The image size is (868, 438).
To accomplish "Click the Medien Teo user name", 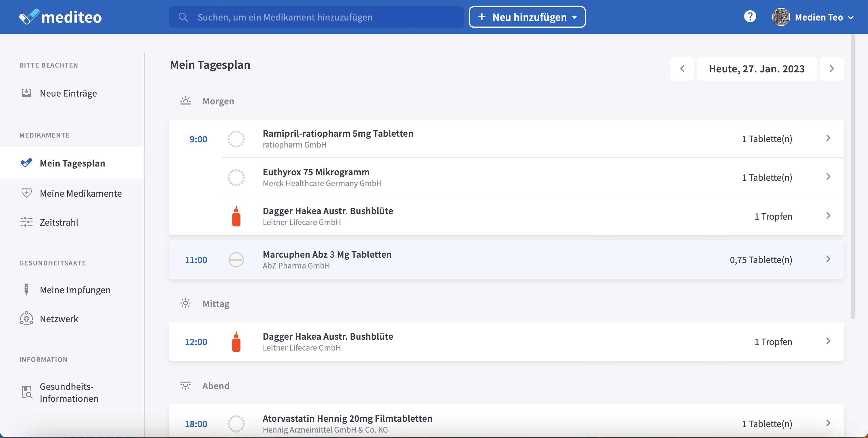I will 819,17.
